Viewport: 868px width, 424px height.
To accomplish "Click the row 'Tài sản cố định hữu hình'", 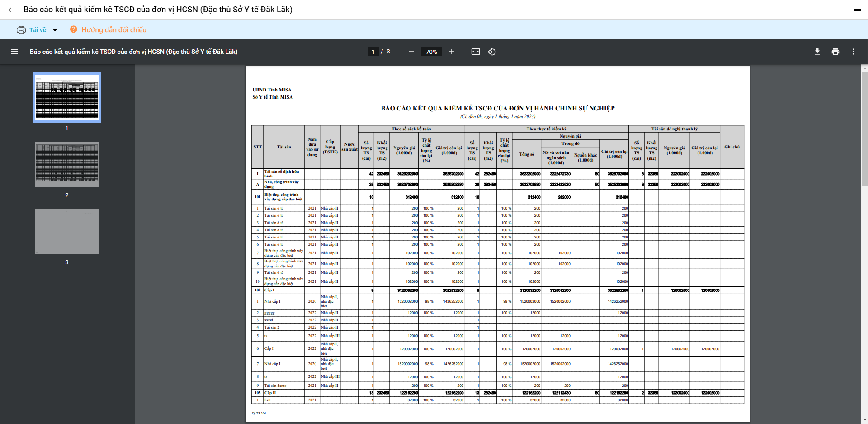I will (x=498, y=174).
